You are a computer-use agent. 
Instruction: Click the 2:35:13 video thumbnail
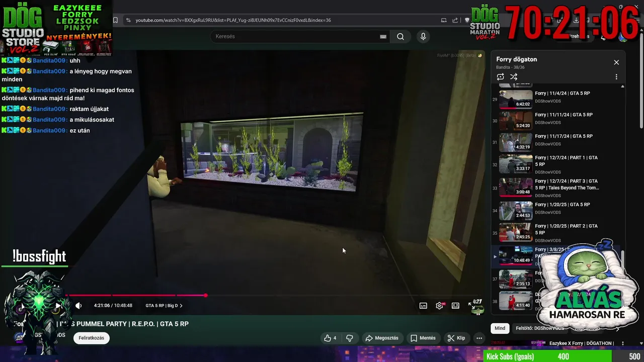(x=516, y=279)
